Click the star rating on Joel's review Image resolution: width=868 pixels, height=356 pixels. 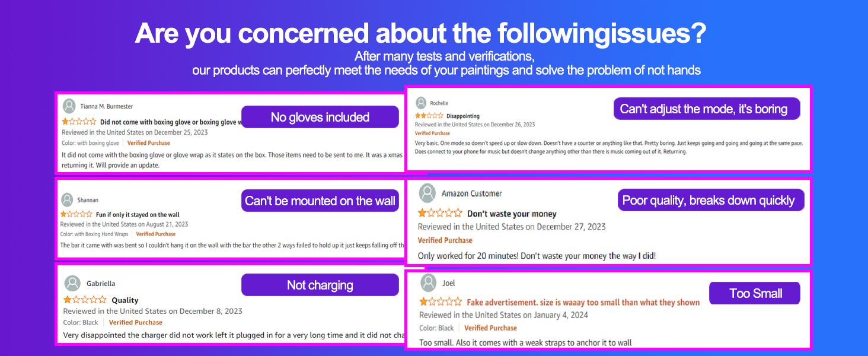441,302
